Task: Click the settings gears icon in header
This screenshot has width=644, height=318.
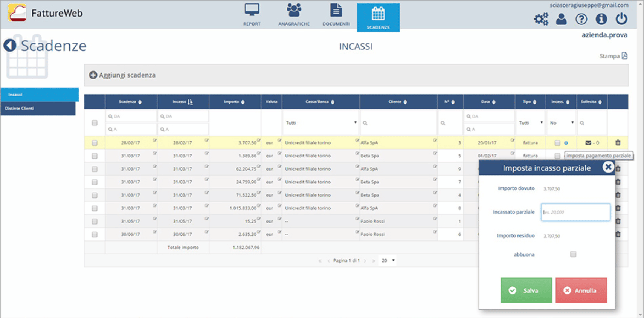Action: coord(541,19)
